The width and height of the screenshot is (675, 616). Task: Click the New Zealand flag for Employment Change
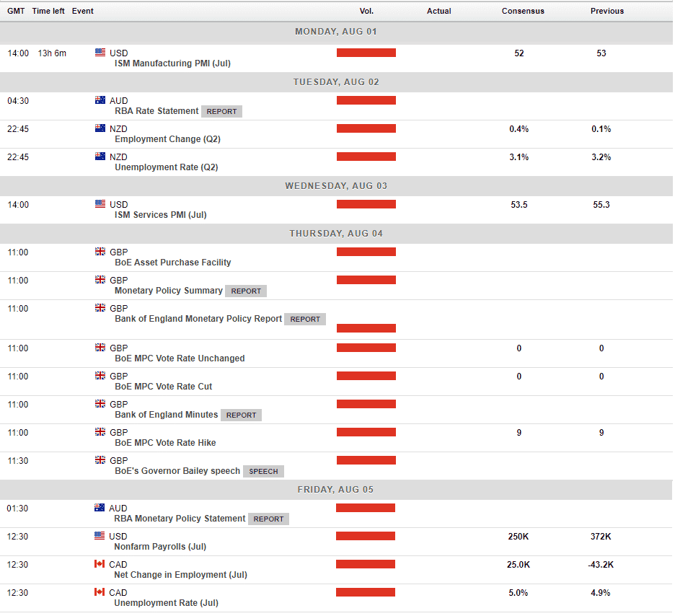tap(100, 128)
